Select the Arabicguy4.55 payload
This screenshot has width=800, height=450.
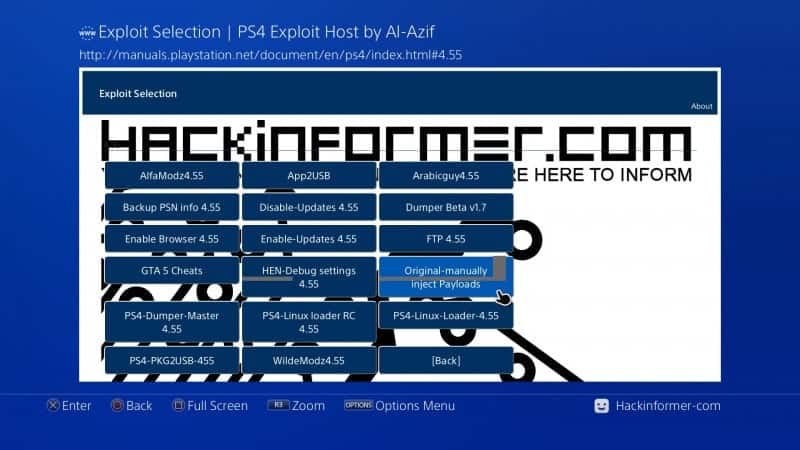click(446, 176)
